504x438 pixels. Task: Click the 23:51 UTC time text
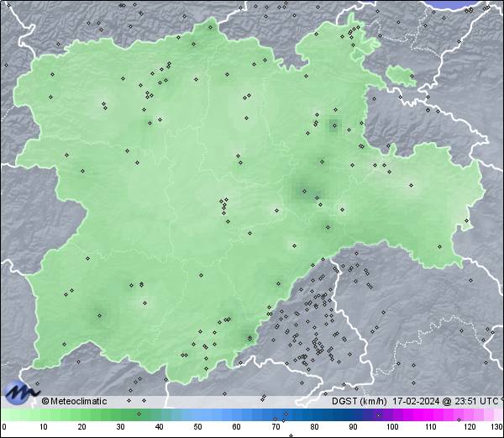click(x=475, y=401)
